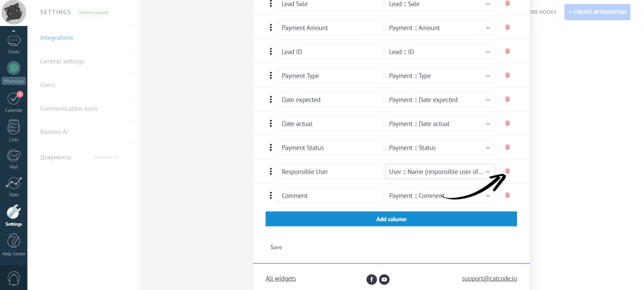This screenshot has width=644, height=290.
Task: Select the Integrations settings menu item
Action: 56,38
